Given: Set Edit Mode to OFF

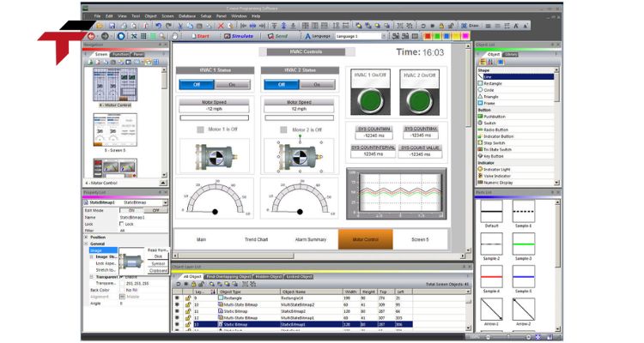Looking at the screenshot, I should [156, 210].
